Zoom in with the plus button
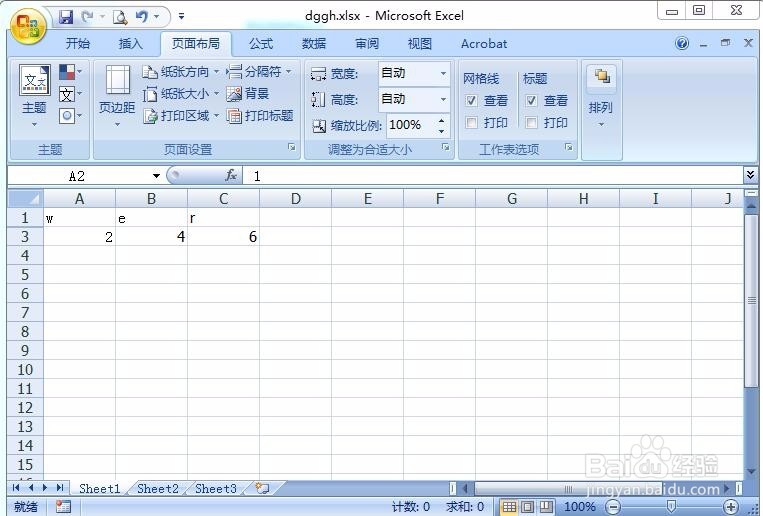Viewport: 763px width, 516px height. [730, 507]
